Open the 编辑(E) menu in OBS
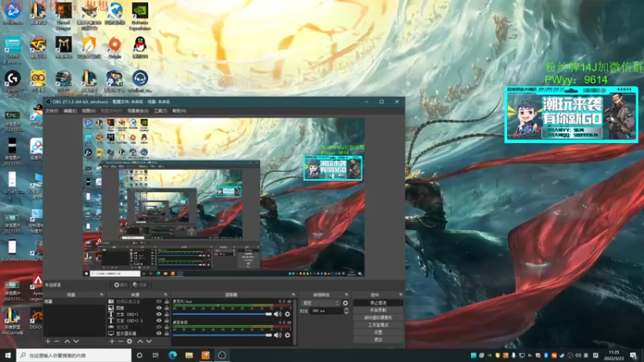Screen dimensions: 644x362 click(x=70, y=111)
